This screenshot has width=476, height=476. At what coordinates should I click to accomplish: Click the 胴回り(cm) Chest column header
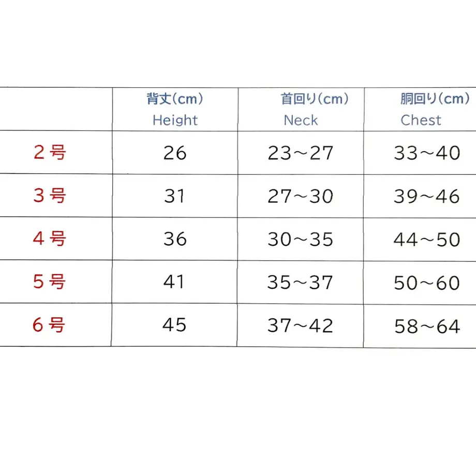435,109
